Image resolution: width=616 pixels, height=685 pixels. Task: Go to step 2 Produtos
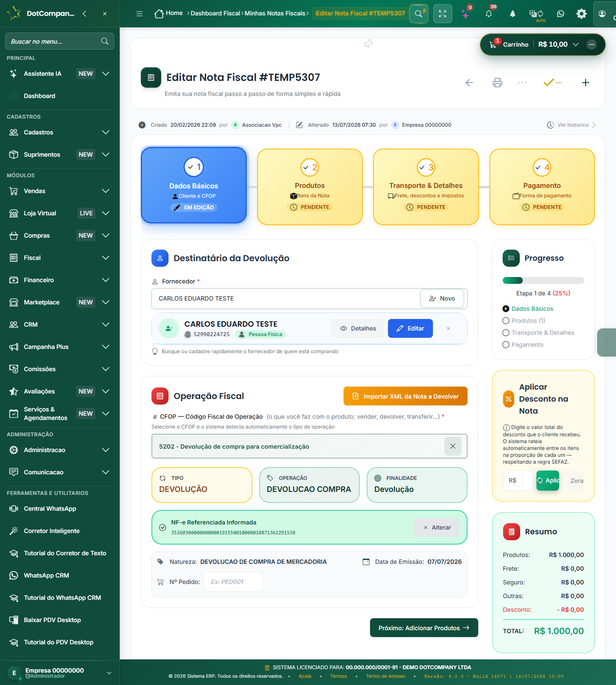[x=310, y=187]
